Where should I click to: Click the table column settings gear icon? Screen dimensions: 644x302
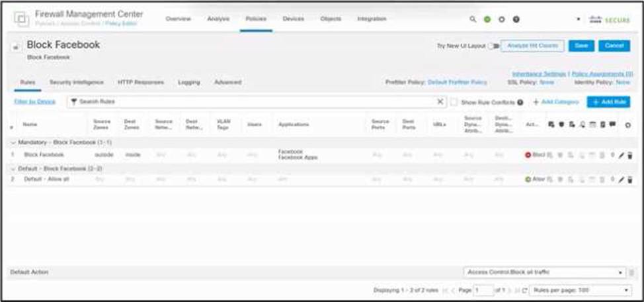tap(628, 125)
